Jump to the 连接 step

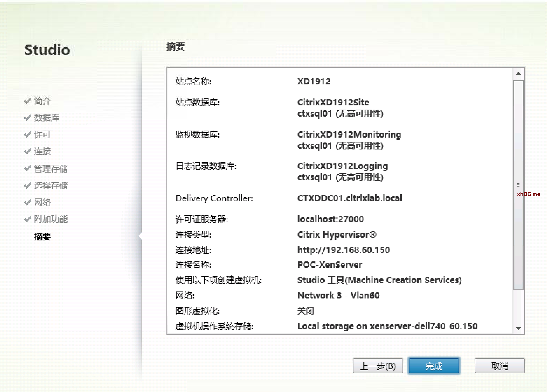pyautogui.click(x=42, y=152)
